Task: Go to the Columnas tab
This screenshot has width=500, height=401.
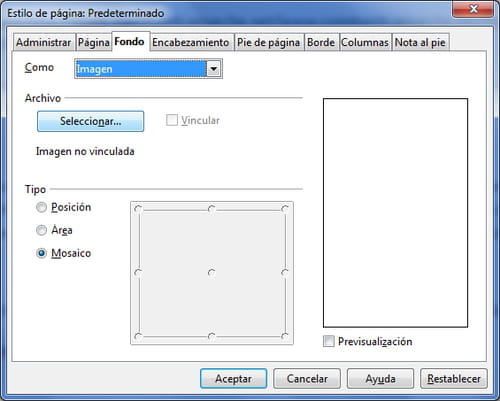Action: coord(365,43)
